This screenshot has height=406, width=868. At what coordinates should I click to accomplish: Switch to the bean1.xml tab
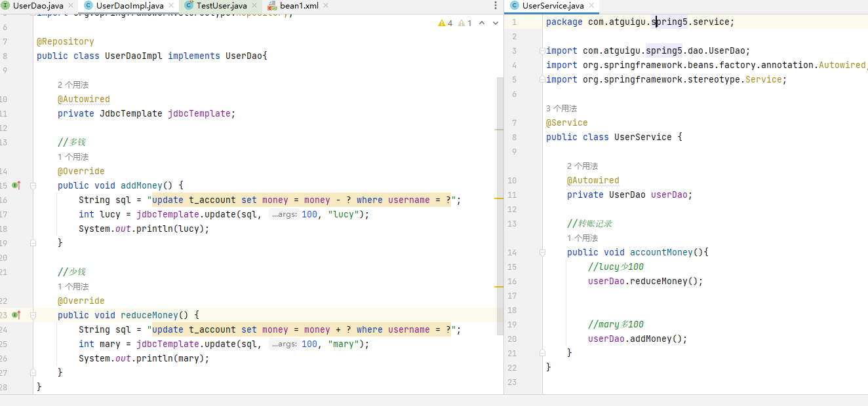click(300, 5)
